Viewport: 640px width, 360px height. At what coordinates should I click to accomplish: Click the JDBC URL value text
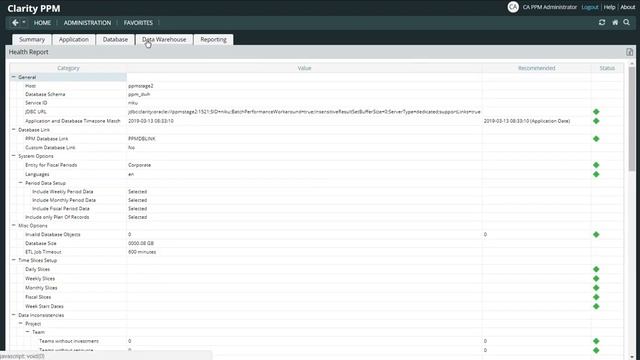(304, 111)
